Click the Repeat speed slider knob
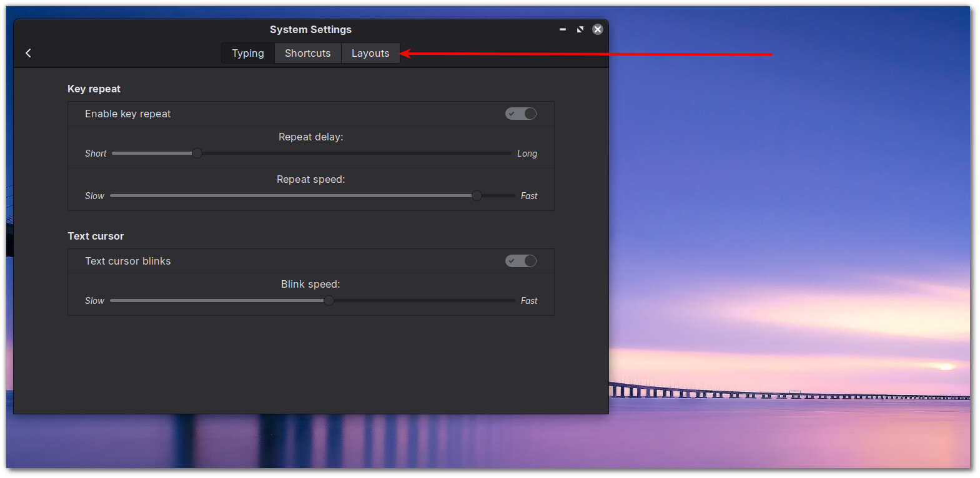This screenshot has width=980, height=478. tap(477, 196)
